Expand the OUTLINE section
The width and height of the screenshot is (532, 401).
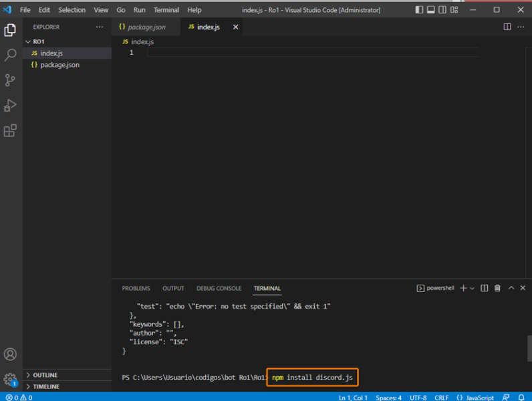click(45, 375)
